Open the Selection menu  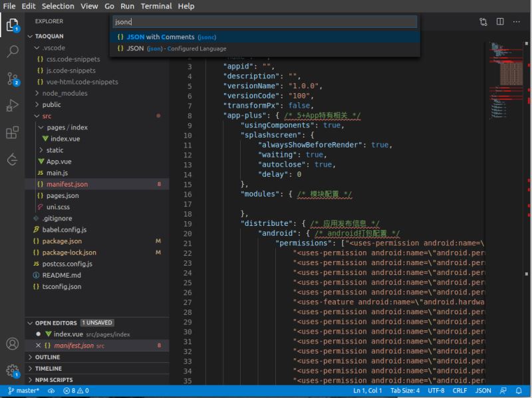[58, 6]
